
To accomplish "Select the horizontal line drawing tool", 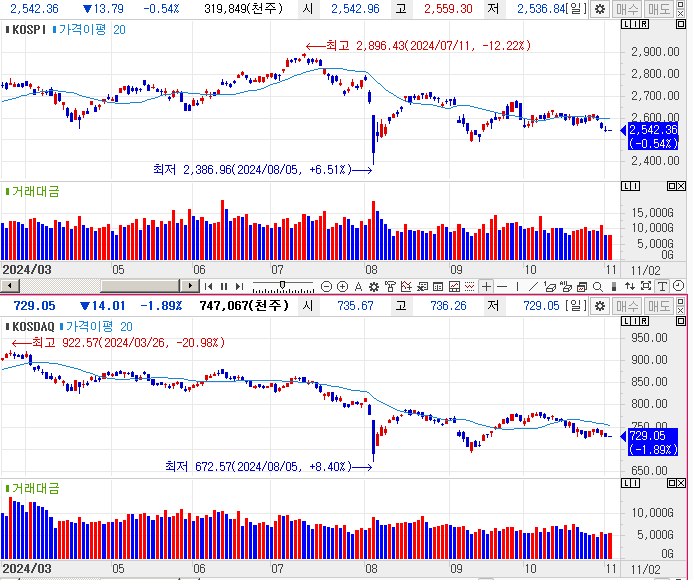I will click(502, 286).
